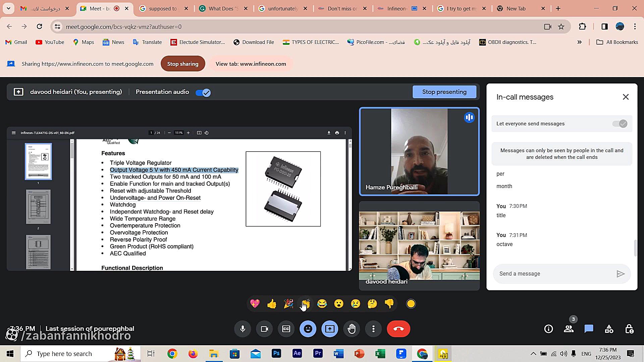Screen dimensions: 644x362
Task: Open host controls lock icon
Action: coord(629,329)
